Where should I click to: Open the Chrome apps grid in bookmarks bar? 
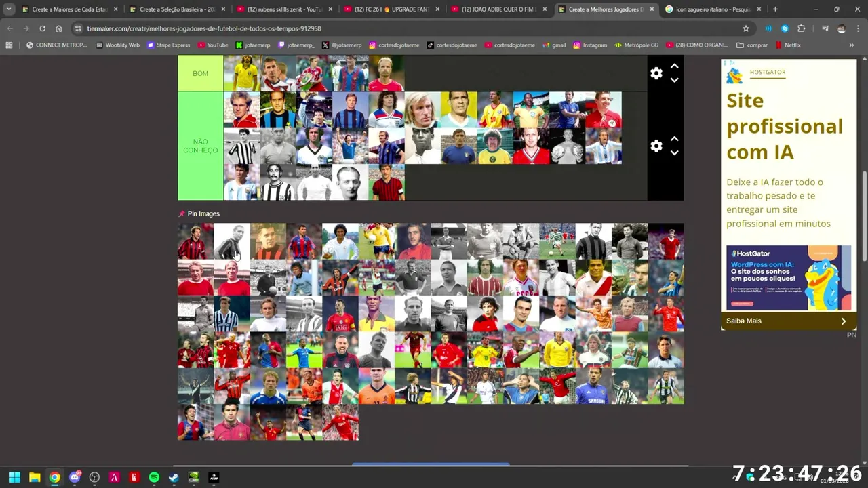(9, 45)
